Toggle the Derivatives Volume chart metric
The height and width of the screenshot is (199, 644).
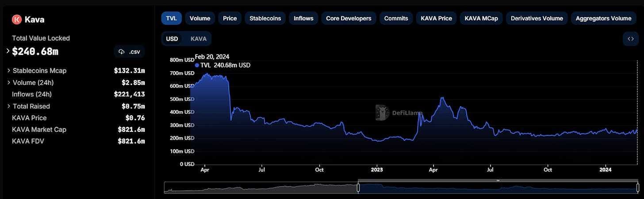tap(537, 19)
